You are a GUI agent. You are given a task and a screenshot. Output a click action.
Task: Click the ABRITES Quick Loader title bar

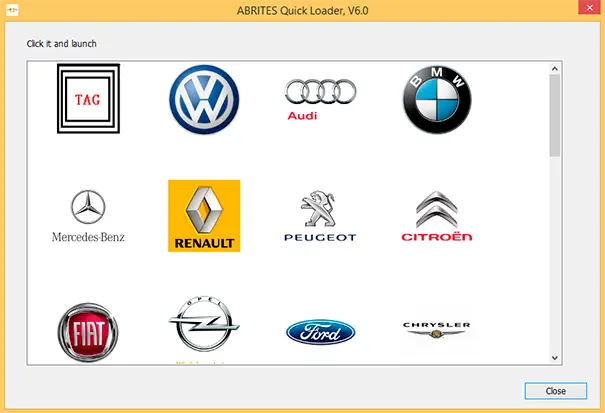[x=302, y=9]
